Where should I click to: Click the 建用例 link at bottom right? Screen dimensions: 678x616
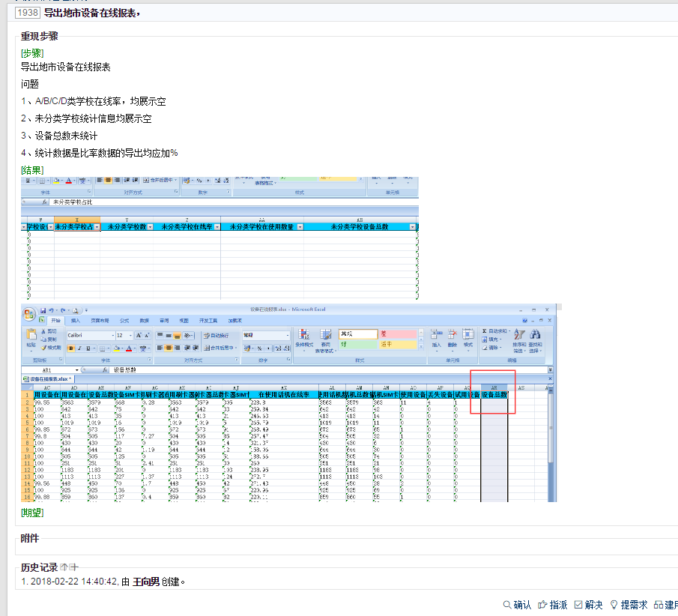[x=666, y=605]
